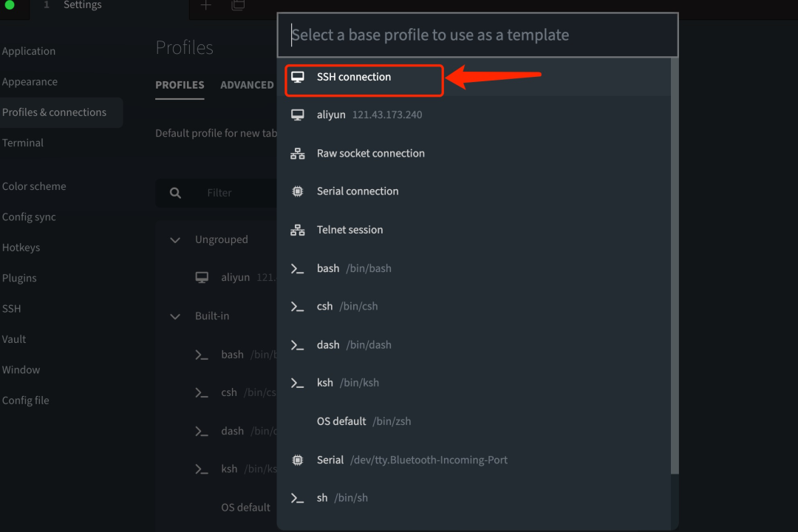Open the Color scheme settings section

(34, 186)
